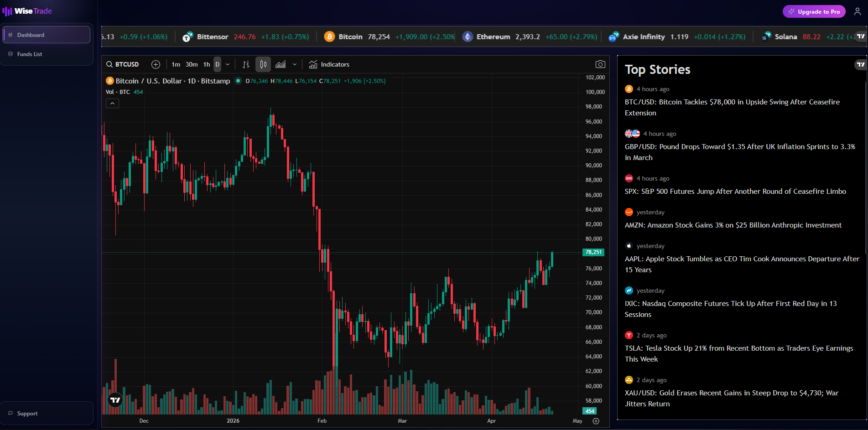
Task: Open the Dashboard sidebar item
Action: coord(47,35)
